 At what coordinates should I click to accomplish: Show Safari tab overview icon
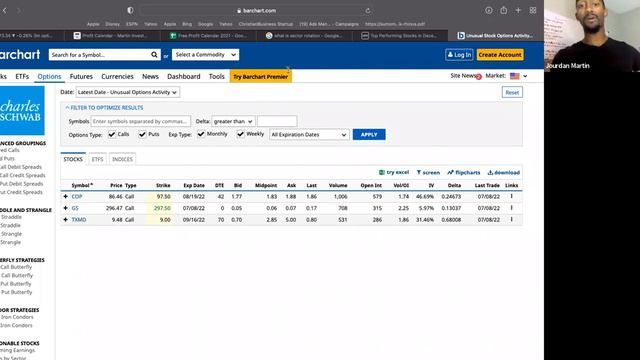[533, 11]
